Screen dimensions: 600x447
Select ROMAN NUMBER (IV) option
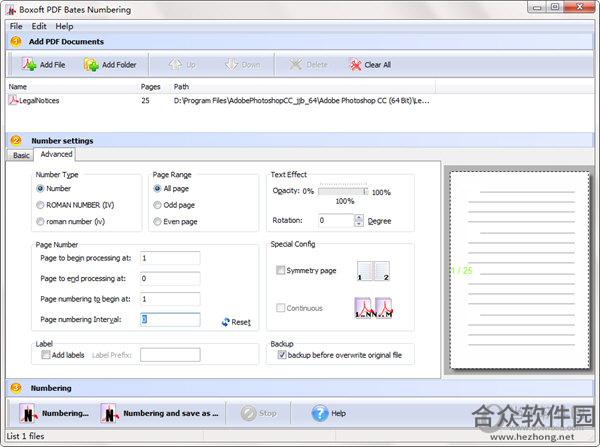pos(40,205)
